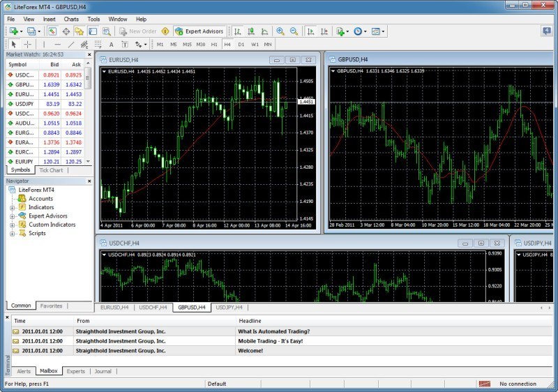Select the Horizontal Line drawing tool
The width and height of the screenshot is (558, 392).
point(57,45)
